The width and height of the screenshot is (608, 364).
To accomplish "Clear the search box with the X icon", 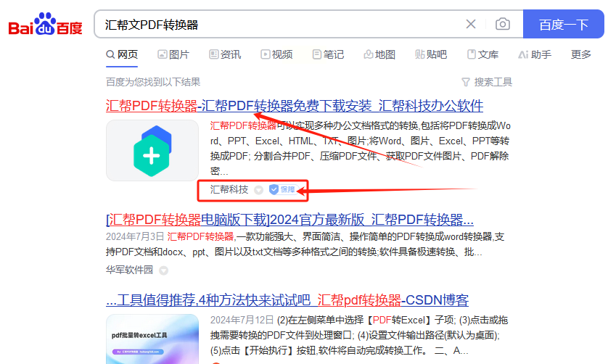I will tap(471, 24).
